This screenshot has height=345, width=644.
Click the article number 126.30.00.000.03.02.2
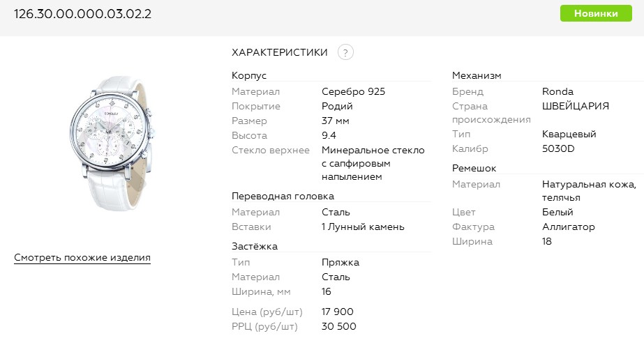click(83, 14)
